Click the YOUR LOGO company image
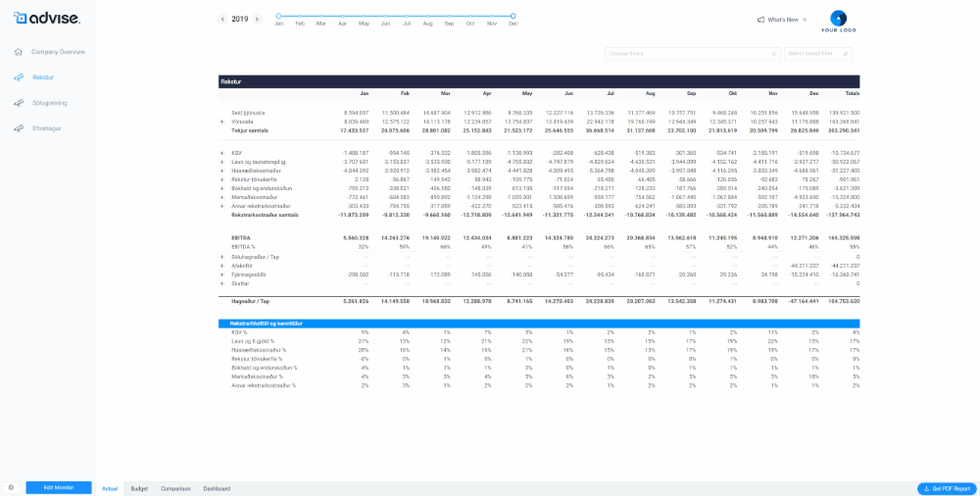The width and height of the screenshot is (980, 496). click(839, 21)
